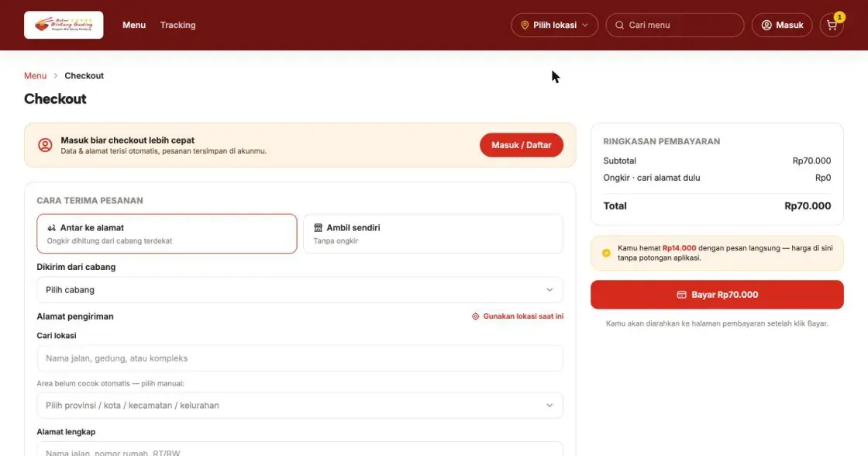Click the store icon beside Ambil sendiri
Image resolution: width=868 pixels, height=456 pixels.
(x=318, y=228)
